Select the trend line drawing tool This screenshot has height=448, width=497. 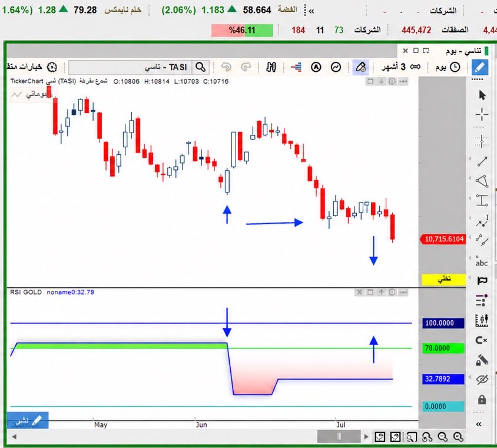482,161
